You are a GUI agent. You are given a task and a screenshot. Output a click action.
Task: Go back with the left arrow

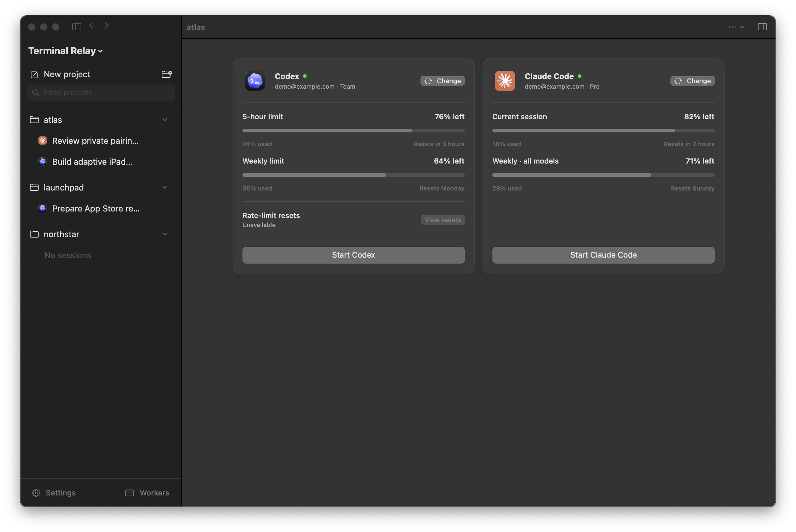(x=91, y=26)
